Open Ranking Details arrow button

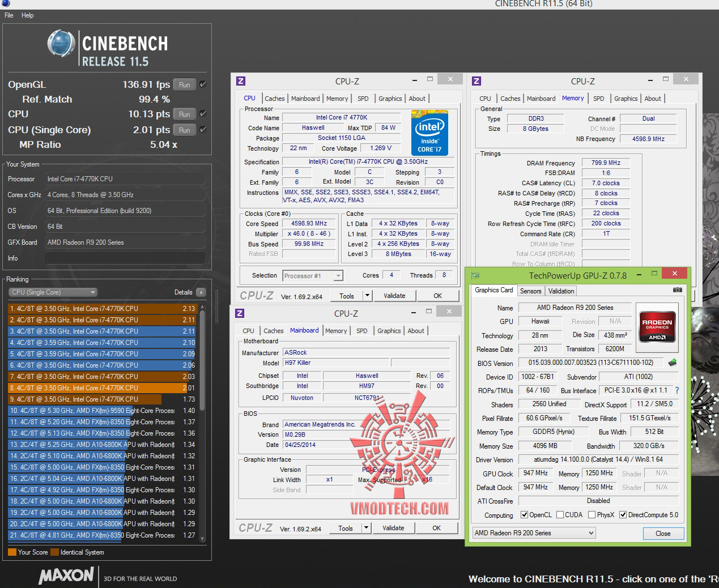click(x=201, y=292)
